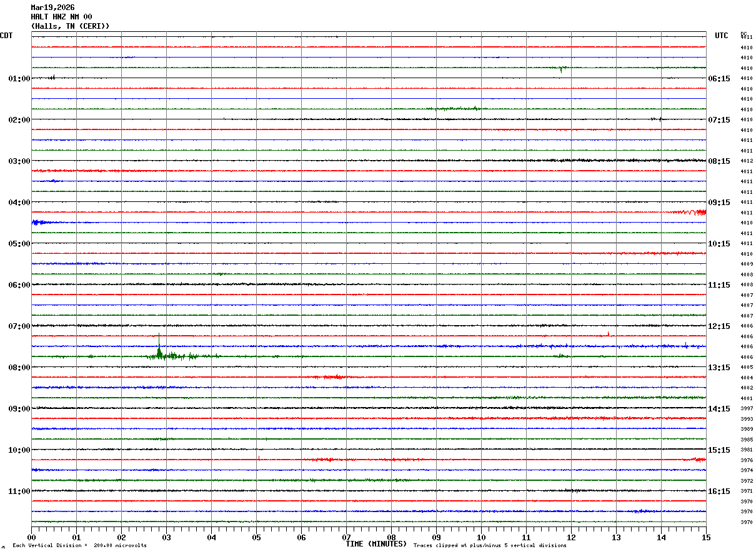Click the UTC timezone header
Screen dimensions: 756x554
[722, 36]
